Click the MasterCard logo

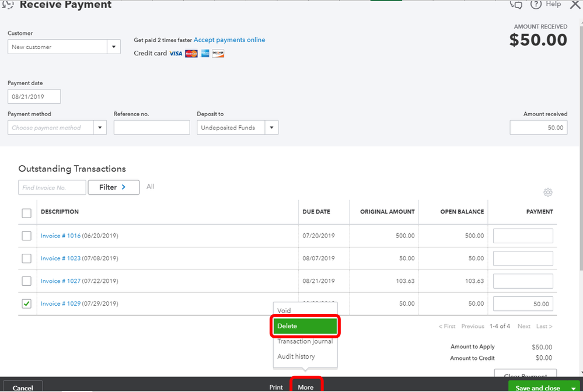point(191,54)
